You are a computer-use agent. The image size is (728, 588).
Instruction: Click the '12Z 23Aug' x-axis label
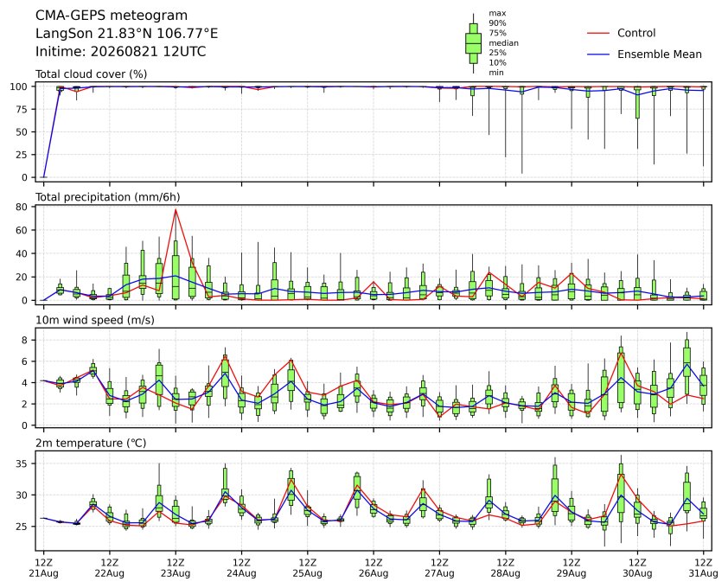point(176,568)
